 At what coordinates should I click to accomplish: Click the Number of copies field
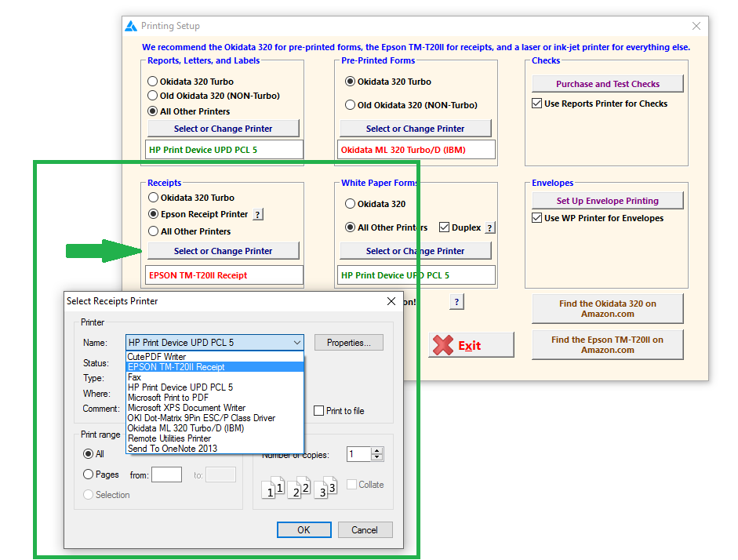click(x=359, y=454)
